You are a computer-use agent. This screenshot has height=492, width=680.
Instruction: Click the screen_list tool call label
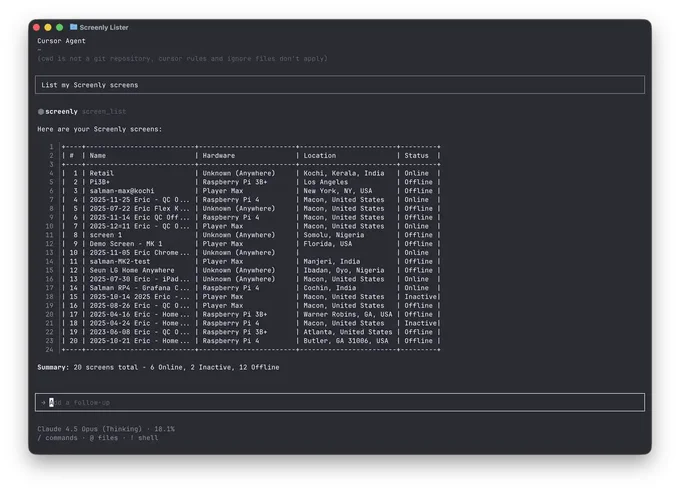104,112
